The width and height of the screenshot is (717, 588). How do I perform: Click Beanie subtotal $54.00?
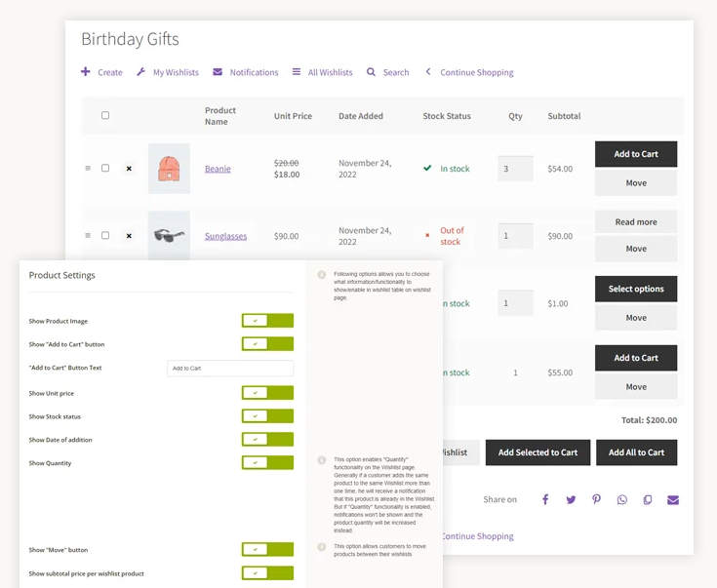coord(560,169)
